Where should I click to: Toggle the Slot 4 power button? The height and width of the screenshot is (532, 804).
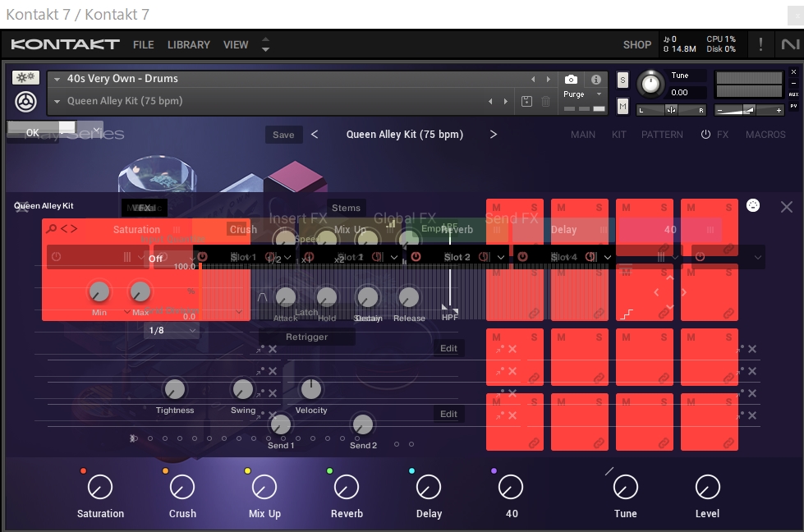(522, 256)
